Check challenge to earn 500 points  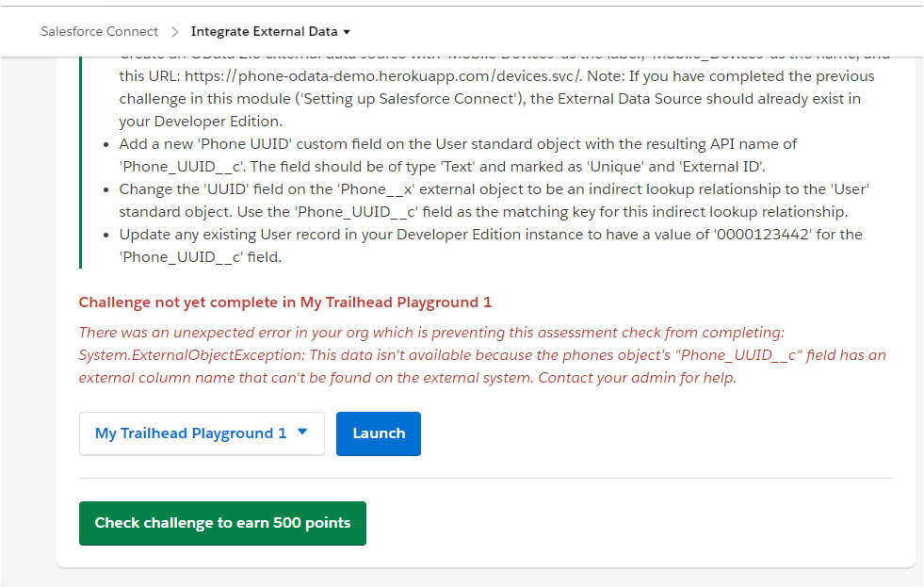pos(222,523)
